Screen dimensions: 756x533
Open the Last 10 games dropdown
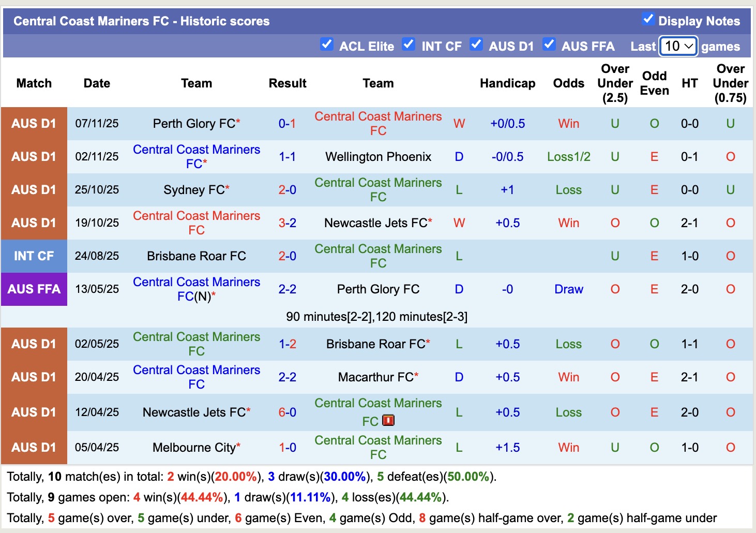[678, 46]
